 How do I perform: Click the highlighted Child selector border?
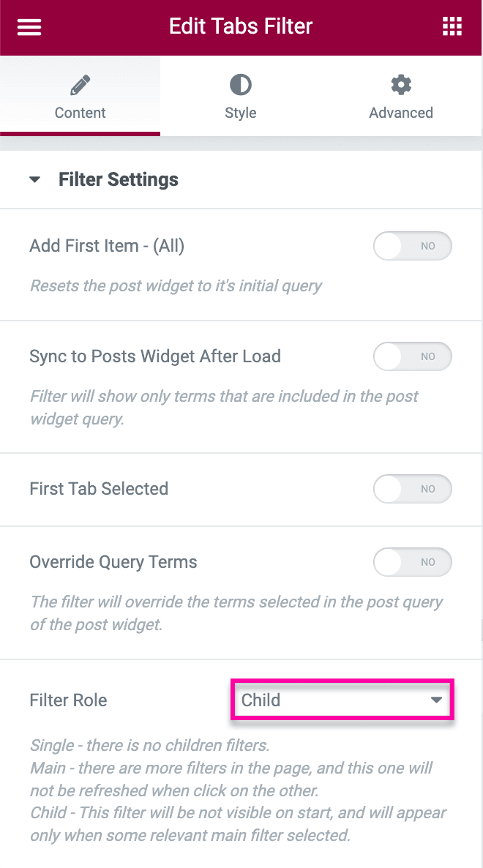tap(342, 700)
